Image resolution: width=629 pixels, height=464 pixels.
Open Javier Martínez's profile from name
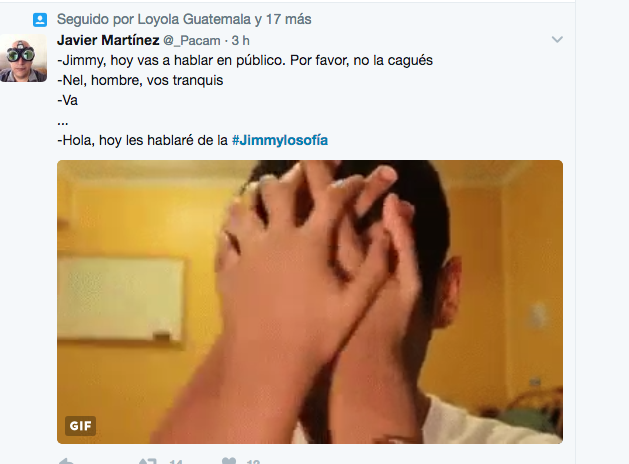[x=108, y=40]
